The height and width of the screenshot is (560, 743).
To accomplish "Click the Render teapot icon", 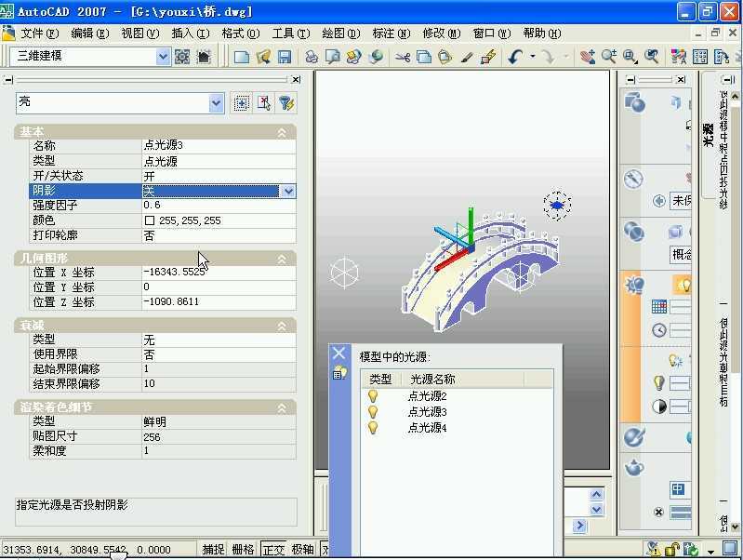I will (x=634, y=468).
